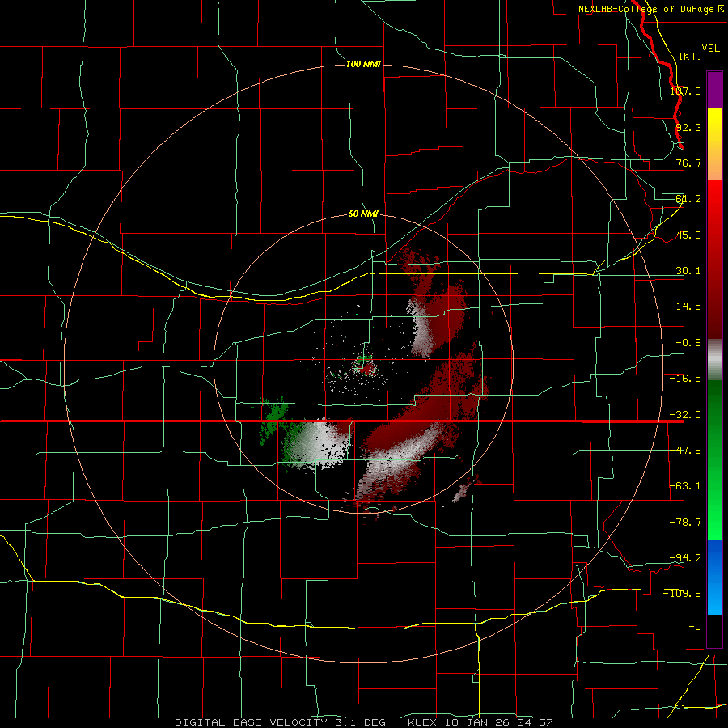
Task: Pick the gray near-zero segment of the color bar
Action: (714, 360)
